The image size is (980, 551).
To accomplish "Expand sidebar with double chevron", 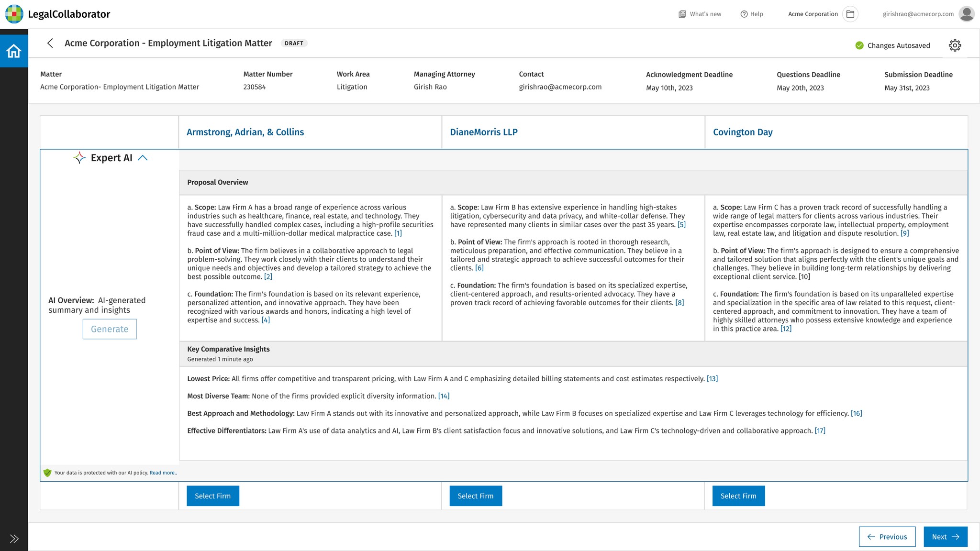I will [14, 539].
